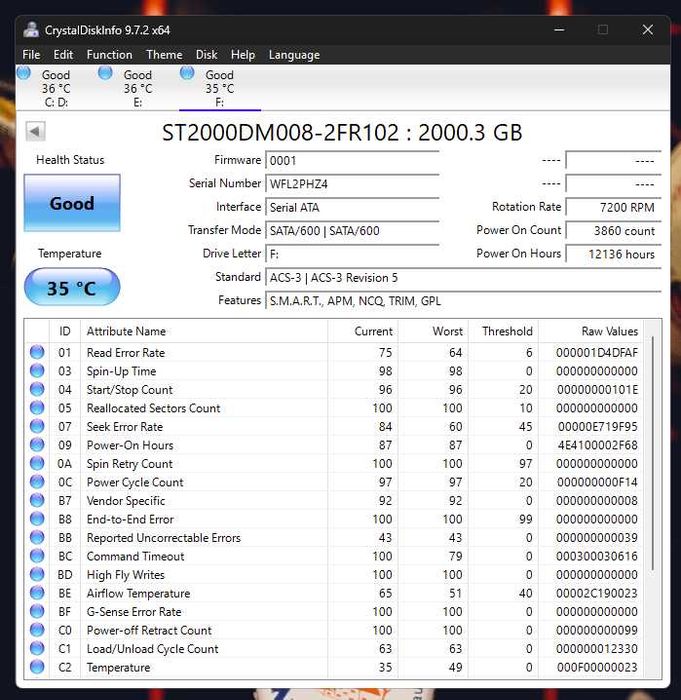Open the Language menu

tap(294, 55)
